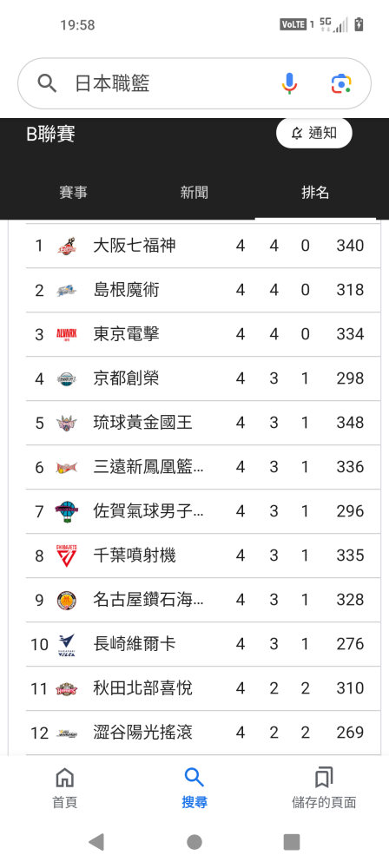This screenshot has width=389, height=868.
Task: Open Google Lens camera icon
Action: point(342,83)
